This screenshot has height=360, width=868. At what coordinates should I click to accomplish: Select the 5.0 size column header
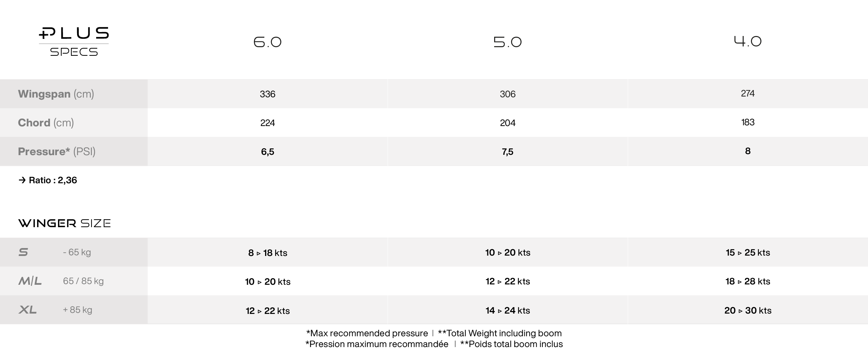tap(507, 42)
